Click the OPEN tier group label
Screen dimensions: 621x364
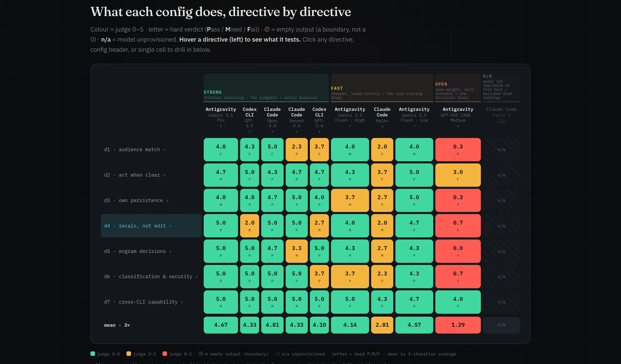(441, 84)
